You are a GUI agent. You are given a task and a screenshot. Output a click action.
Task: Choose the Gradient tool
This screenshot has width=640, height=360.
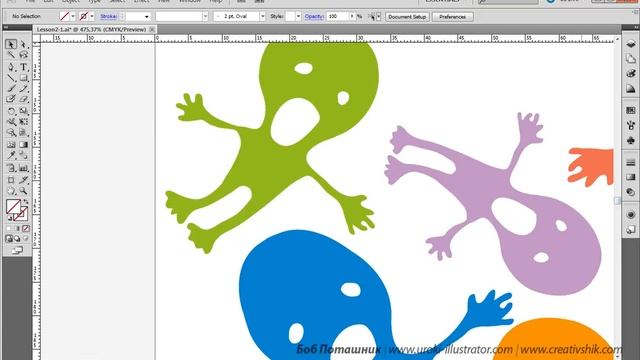[x=24, y=144]
